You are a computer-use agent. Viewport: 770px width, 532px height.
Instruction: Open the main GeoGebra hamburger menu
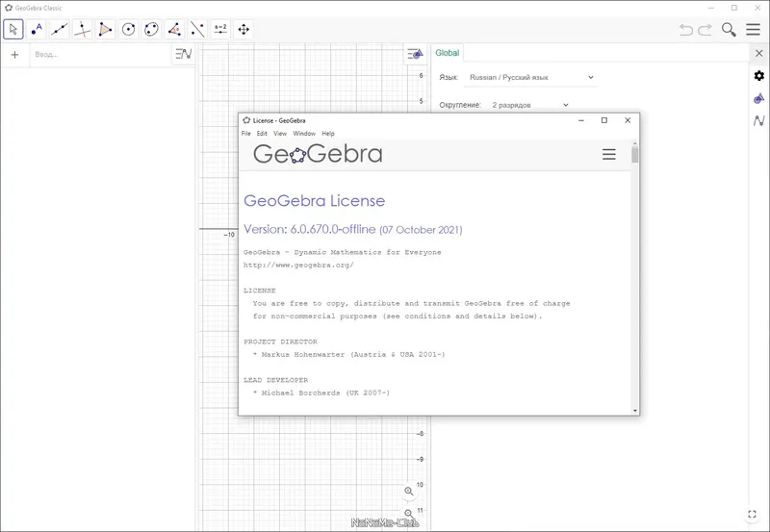click(x=753, y=30)
